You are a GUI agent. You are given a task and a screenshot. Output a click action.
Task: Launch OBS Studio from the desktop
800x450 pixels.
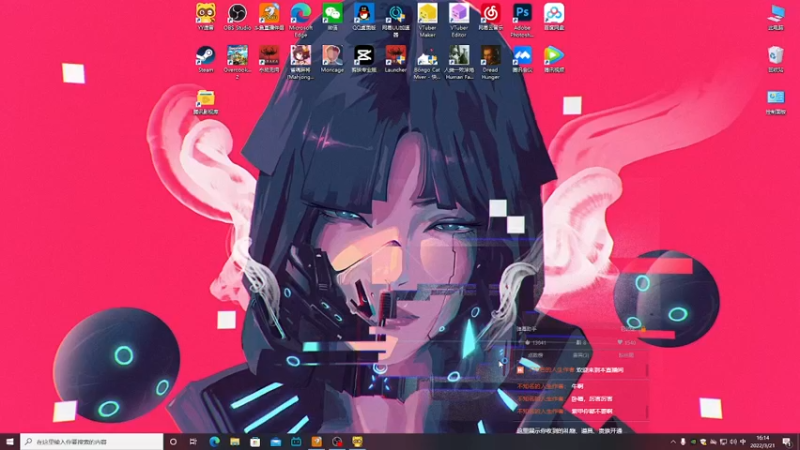pyautogui.click(x=237, y=17)
